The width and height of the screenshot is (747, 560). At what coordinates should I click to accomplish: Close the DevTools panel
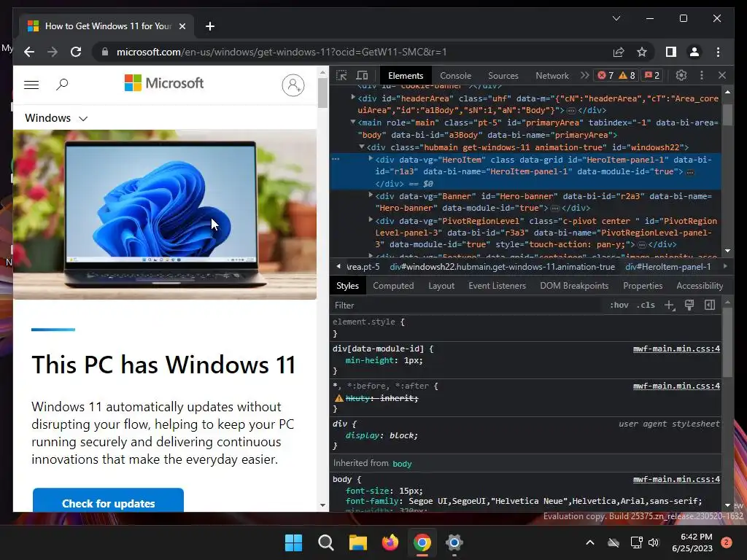[722, 75]
